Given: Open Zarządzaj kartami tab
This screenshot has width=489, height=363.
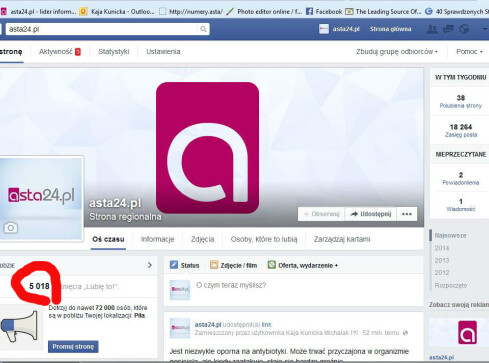Looking at the screenshot, I should coord(342,239).
